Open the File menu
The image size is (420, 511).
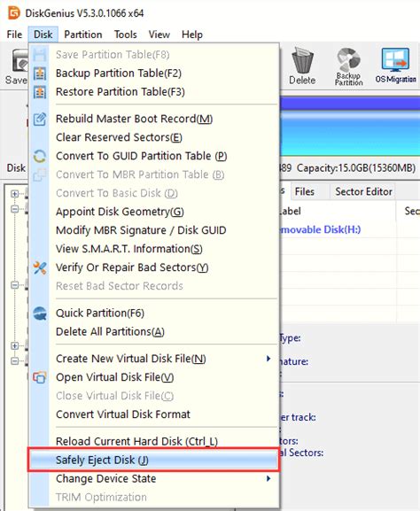point(14,35)
